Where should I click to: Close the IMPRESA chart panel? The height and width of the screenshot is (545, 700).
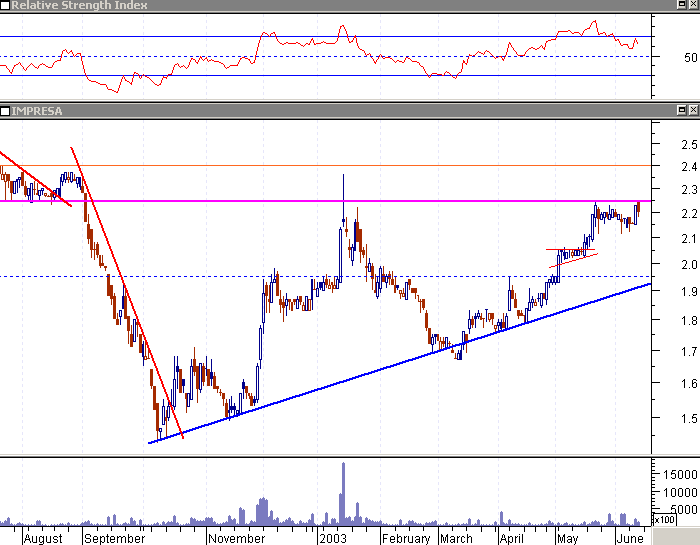pyautogui.click(x=693, y=110)
